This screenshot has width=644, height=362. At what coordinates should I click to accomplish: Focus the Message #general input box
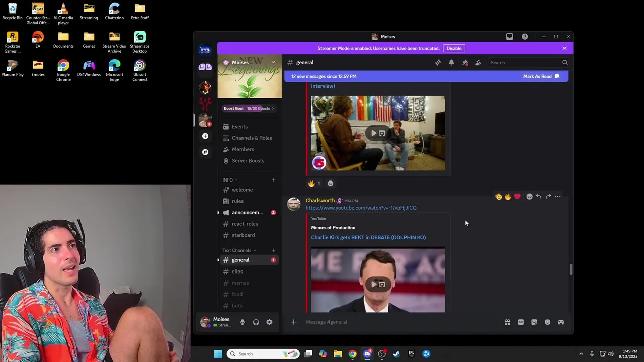coord(400,322)
